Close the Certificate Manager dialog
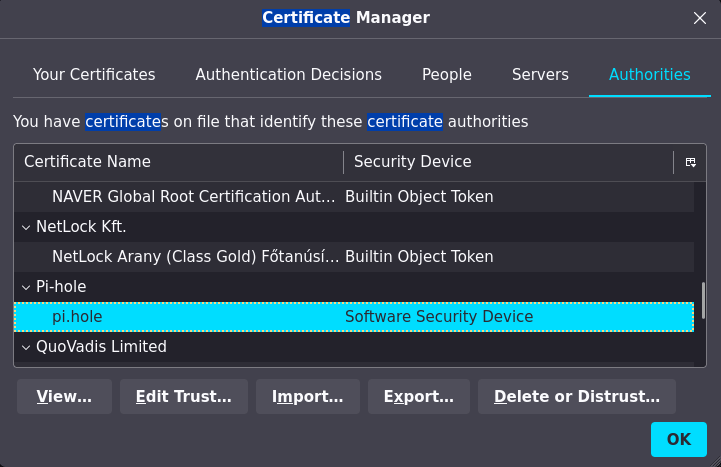 (699, 18)
